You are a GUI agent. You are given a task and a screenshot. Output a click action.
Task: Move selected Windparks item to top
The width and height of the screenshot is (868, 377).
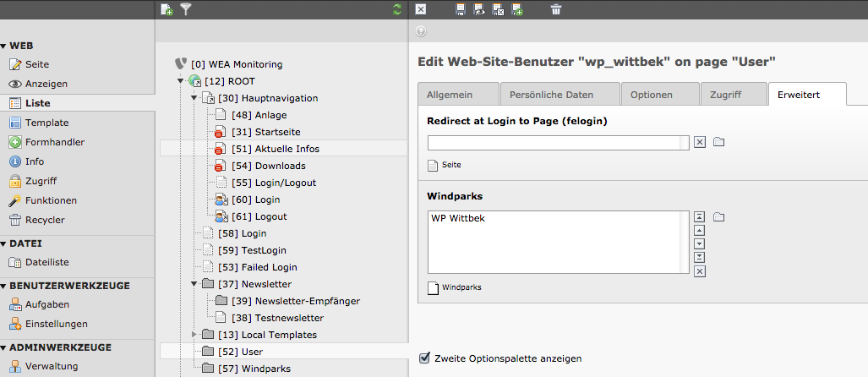699,217
